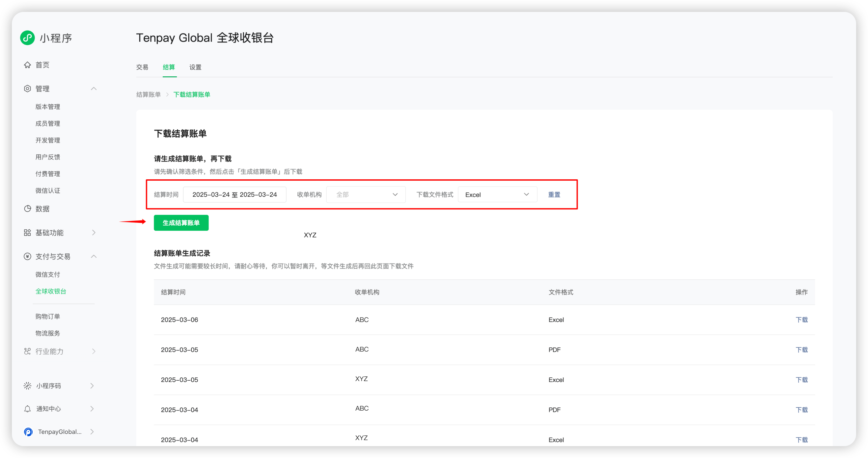Collapse the 管理 sidebar section

coord(94,89)
